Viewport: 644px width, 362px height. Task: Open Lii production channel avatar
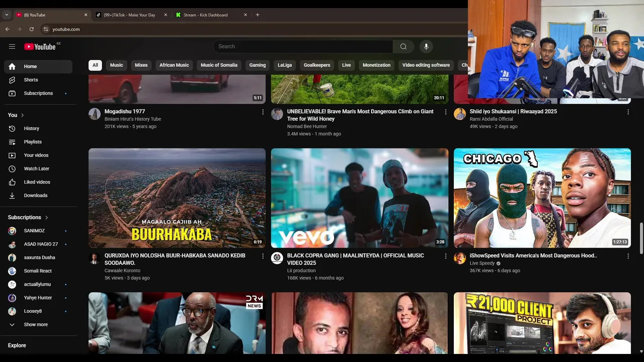click(x=277, y=258)
